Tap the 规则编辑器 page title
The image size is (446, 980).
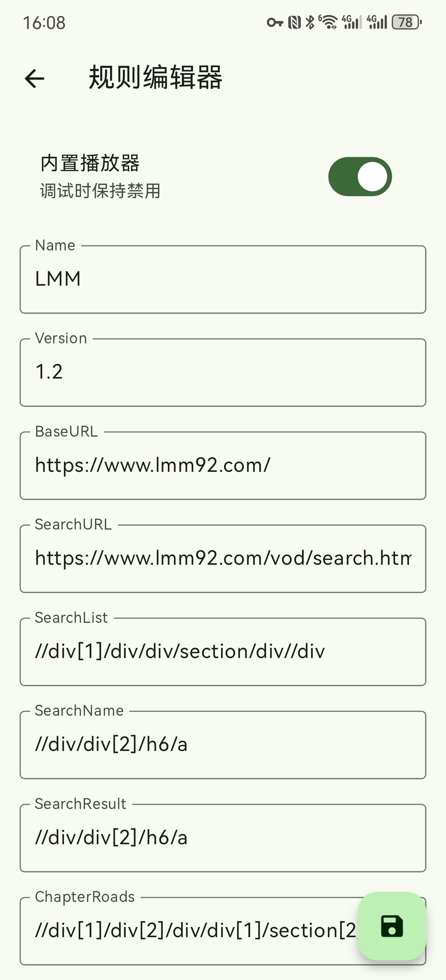155,78
